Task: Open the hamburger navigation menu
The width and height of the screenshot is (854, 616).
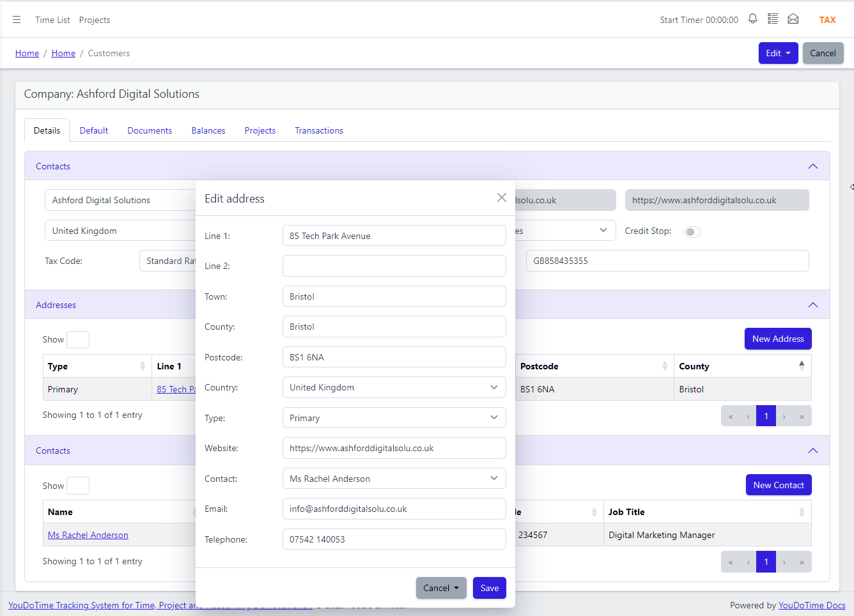Action: click(x=17, y=20)
